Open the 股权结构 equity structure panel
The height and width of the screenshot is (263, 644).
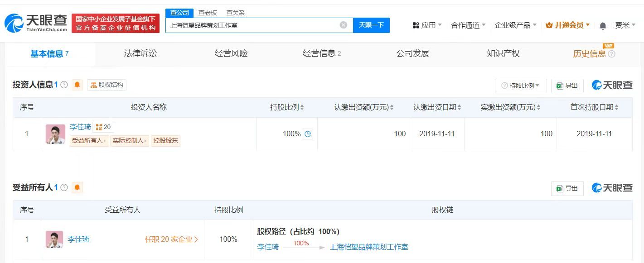[107, 85]
